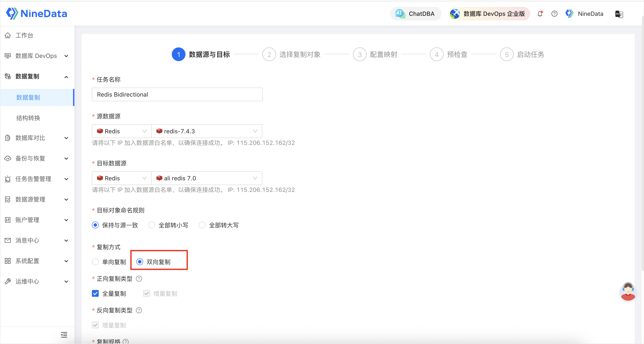Open the ali redis 7.0 target dropdown
Viewport: 644px width, 344px height.
coord(207,178)
